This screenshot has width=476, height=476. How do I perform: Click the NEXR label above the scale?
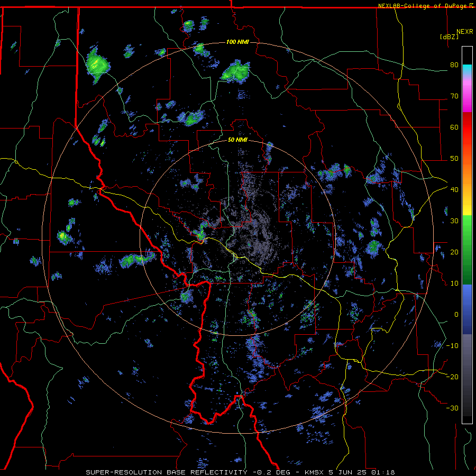464,32
